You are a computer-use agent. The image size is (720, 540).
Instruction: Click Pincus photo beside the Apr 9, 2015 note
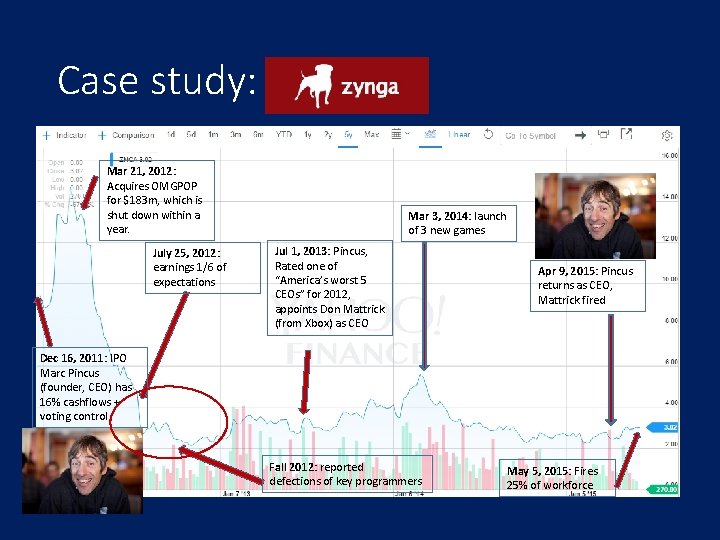[595, 216]
